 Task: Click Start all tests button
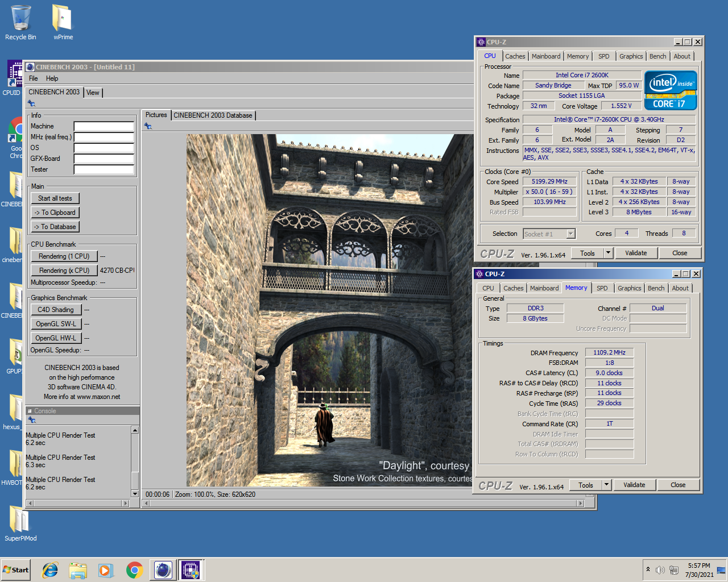pos(55,198)
